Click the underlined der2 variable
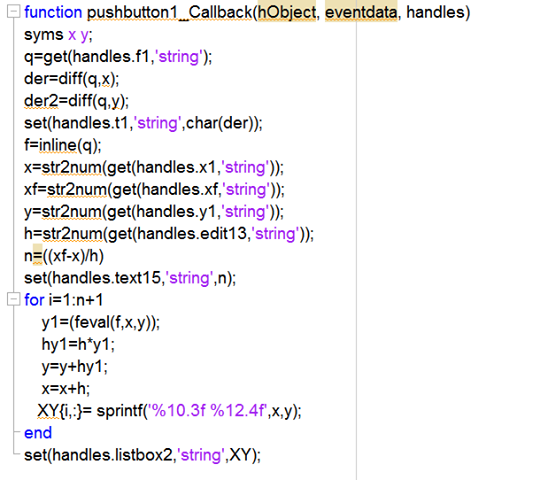The image size is (548, 480). (41, 101)
